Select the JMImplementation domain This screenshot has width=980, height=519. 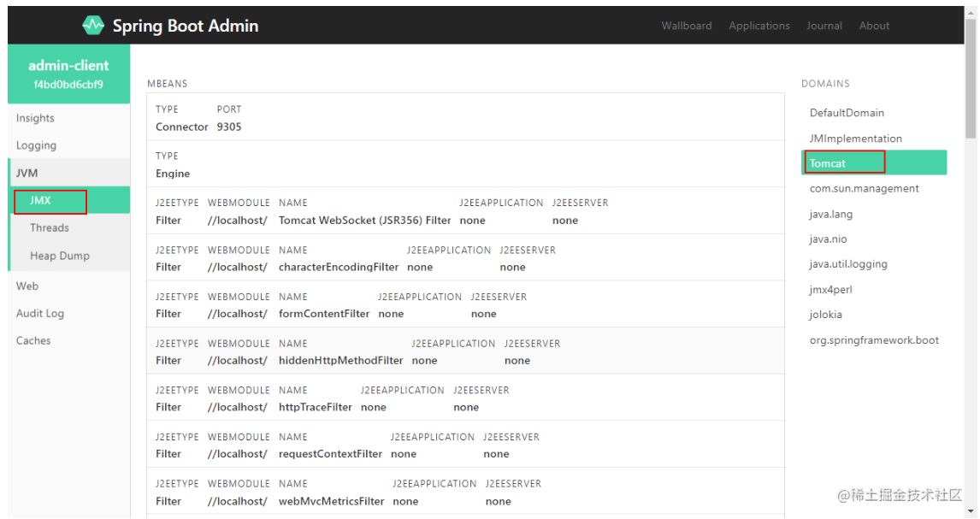point(874,138)
